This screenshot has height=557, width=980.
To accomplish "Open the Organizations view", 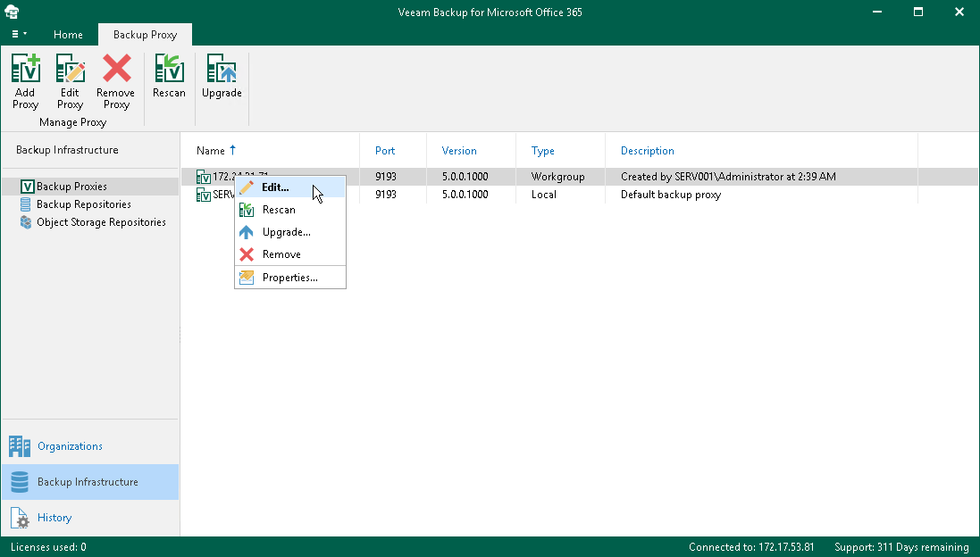I will [90, 445].
